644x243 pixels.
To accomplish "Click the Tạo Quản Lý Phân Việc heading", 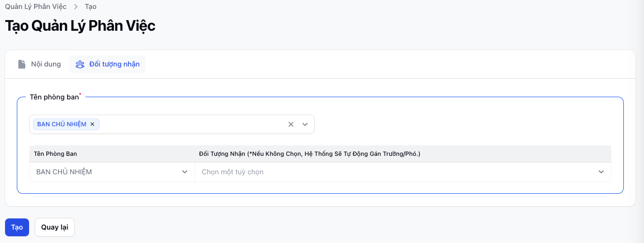I will pyautogui.click(x=80, y=26).
